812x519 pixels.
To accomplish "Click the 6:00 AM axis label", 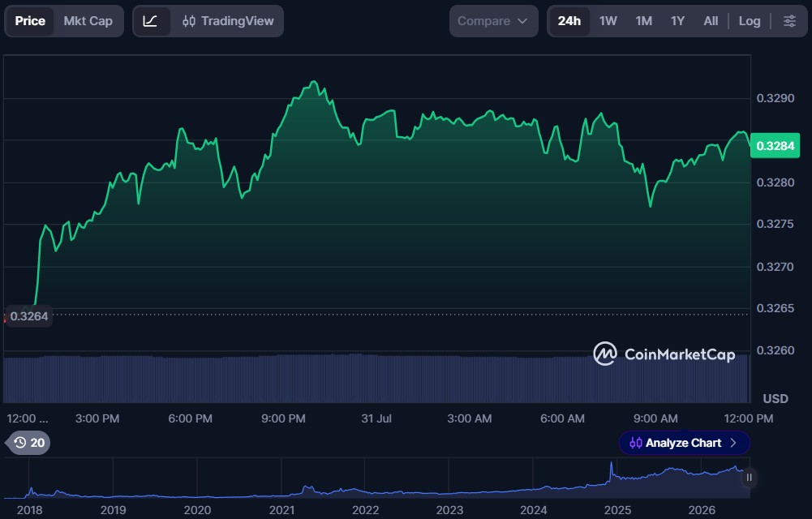I will pos(562,418).
